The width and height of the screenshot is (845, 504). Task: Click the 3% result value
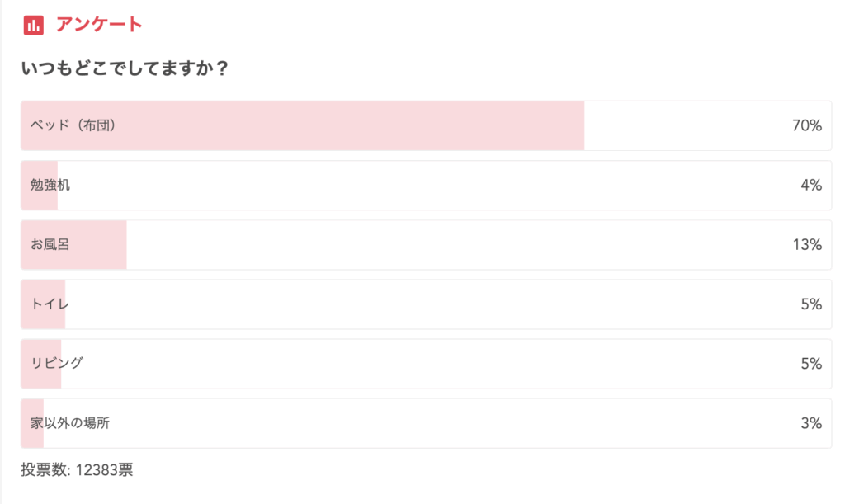pyautogui.click(x=810, y=423)
